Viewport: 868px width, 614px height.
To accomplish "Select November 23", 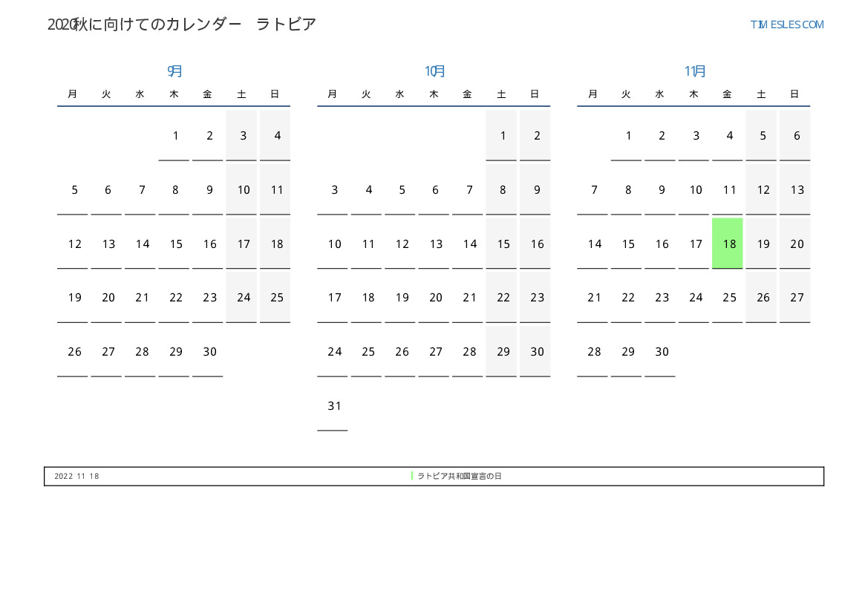I will tap(660, 297).
